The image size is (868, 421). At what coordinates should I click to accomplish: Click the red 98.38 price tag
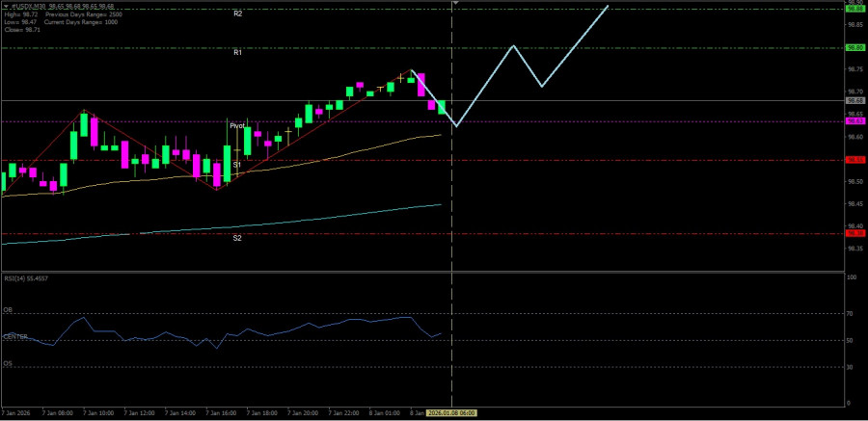pos(854,233)
